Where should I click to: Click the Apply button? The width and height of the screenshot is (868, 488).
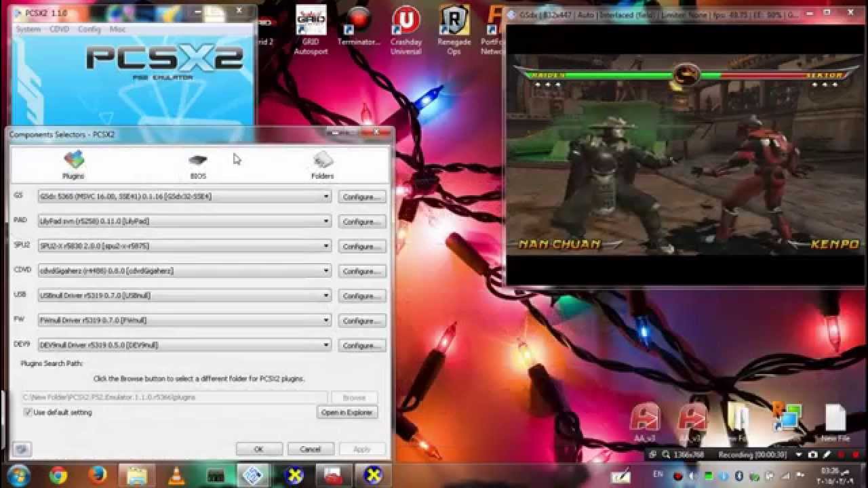pos(361,449)
